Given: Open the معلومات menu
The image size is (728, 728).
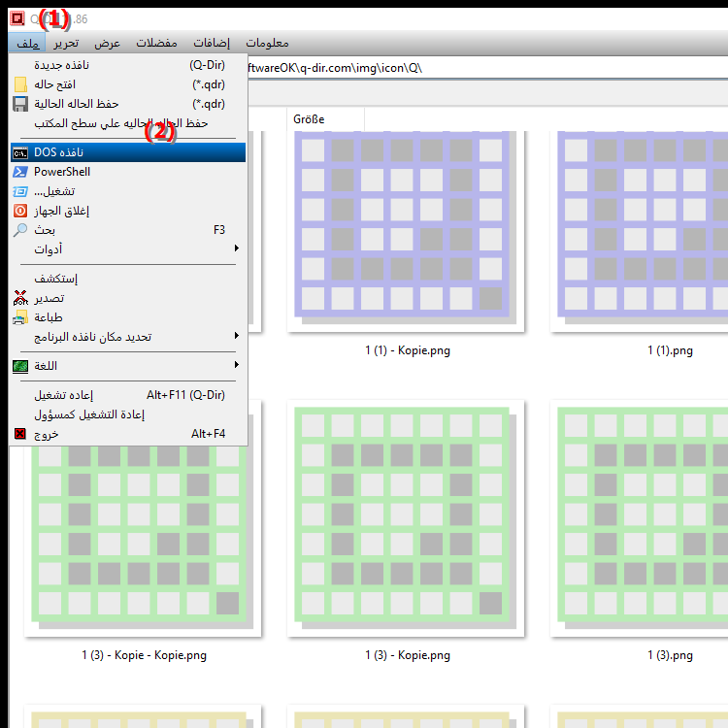Looking at the screenshot, I should [x=267, y=43].
